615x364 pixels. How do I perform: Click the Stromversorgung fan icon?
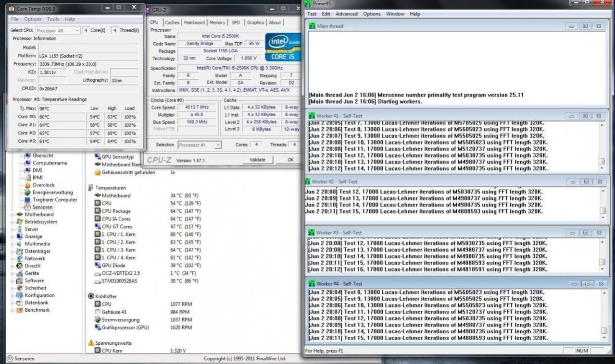98,319
